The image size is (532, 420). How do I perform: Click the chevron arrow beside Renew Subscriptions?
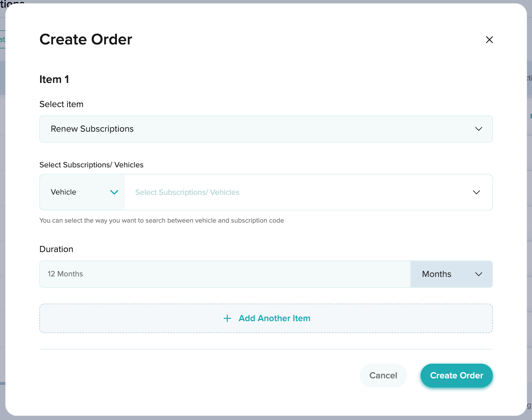pyautogui.click(x=478, y=129)
